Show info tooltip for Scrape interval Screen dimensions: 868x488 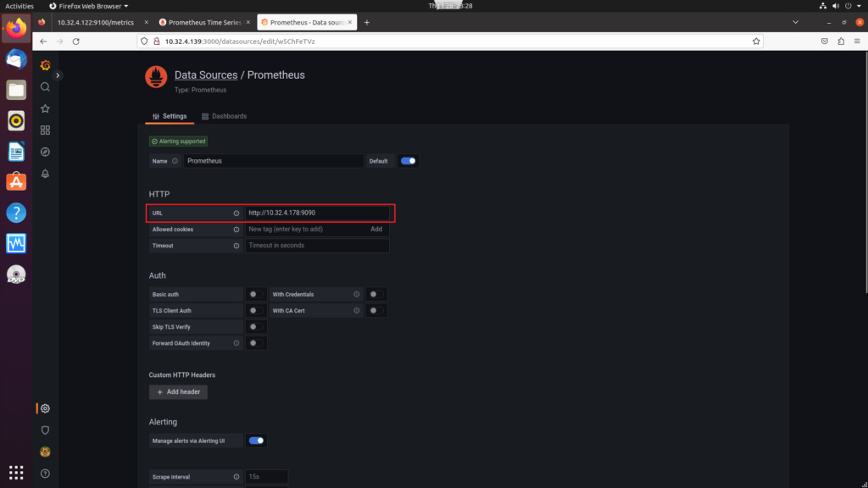coord(236,477)
